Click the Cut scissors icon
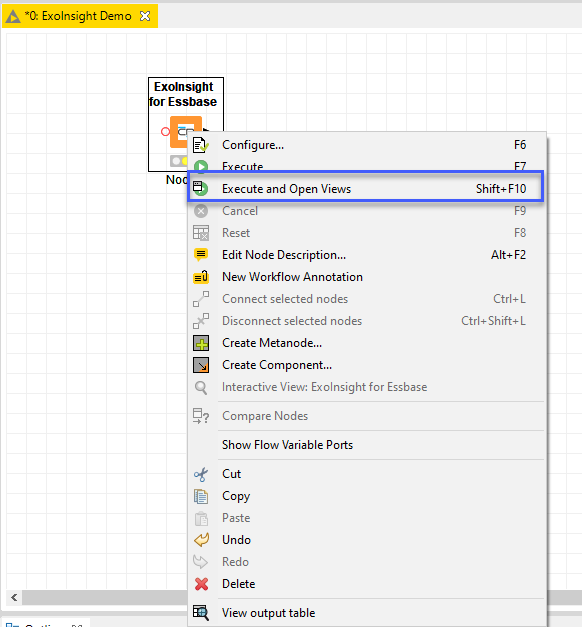Screen dimensions: 582x627 (x=201, y=474)
